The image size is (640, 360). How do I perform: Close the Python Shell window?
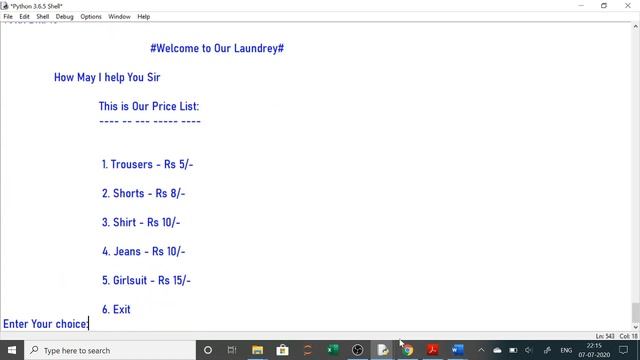628,6
